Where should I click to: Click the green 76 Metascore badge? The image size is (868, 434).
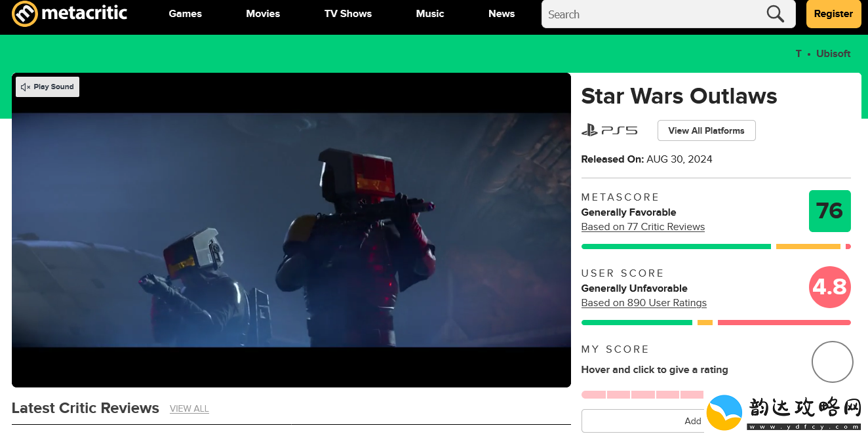[x=830, y=211]
